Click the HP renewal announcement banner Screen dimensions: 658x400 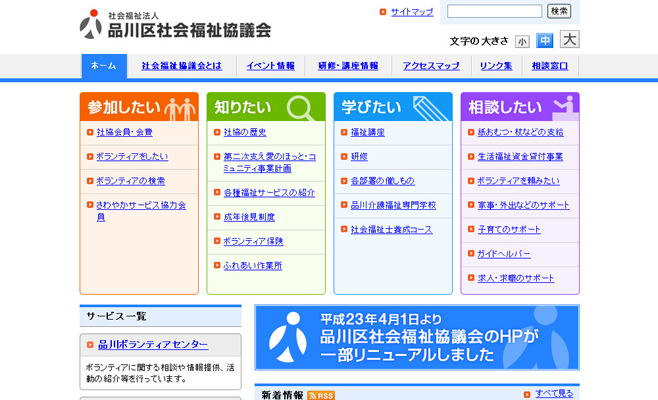click(x=417, y=338)
